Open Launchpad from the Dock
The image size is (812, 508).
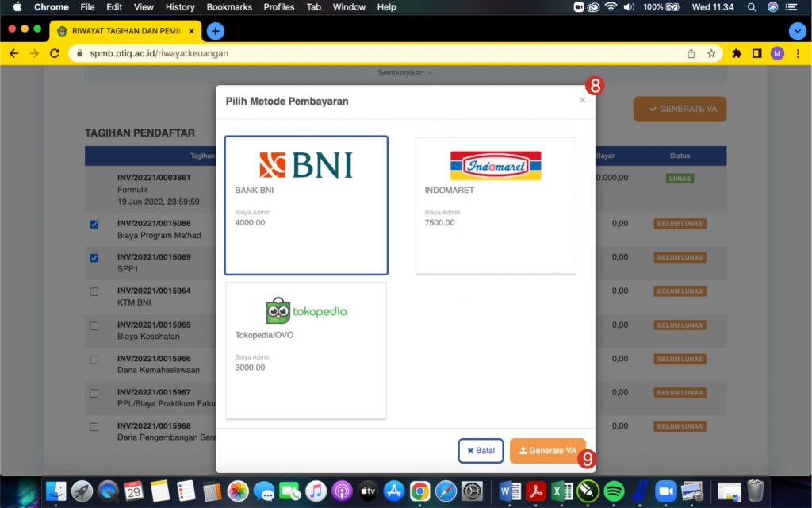pos(82,491)
